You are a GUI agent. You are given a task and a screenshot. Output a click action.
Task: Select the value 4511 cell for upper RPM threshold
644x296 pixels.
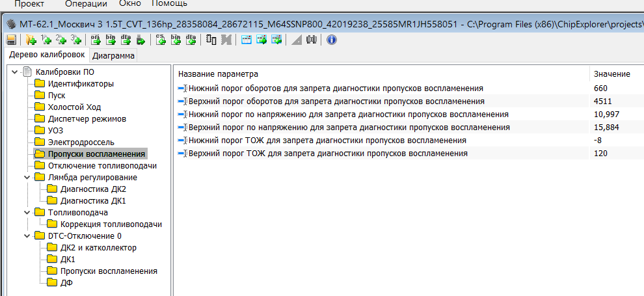pos(603,101)
